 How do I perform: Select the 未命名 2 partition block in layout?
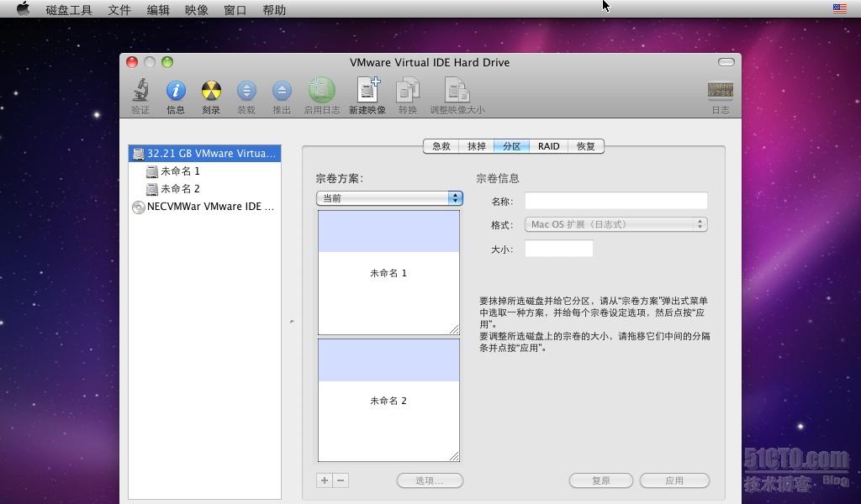pyautogui.click(x=388, y=401)
